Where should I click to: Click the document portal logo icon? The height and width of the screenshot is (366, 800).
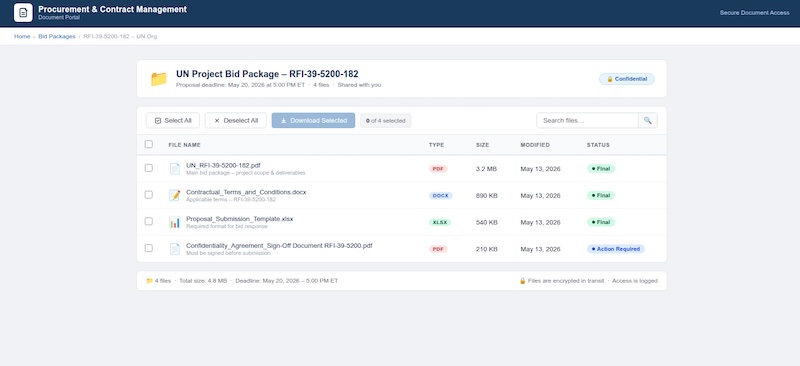coord(23,12)
